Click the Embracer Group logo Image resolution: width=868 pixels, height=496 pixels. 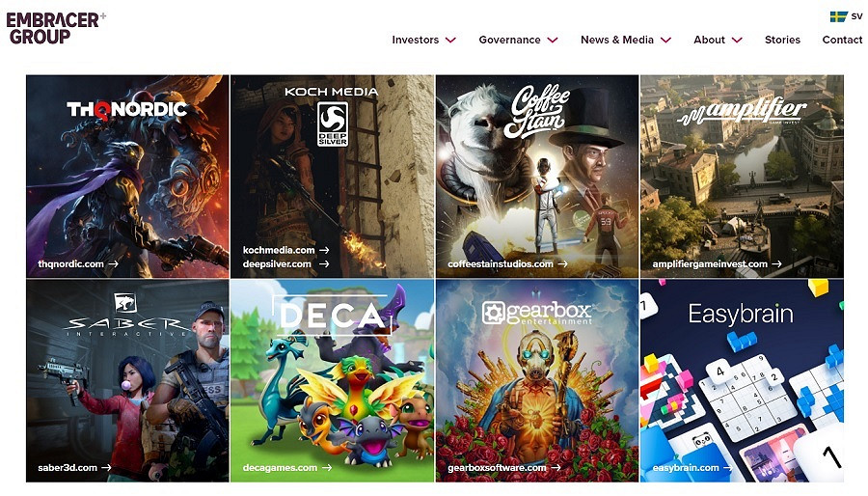pos(55,28)
